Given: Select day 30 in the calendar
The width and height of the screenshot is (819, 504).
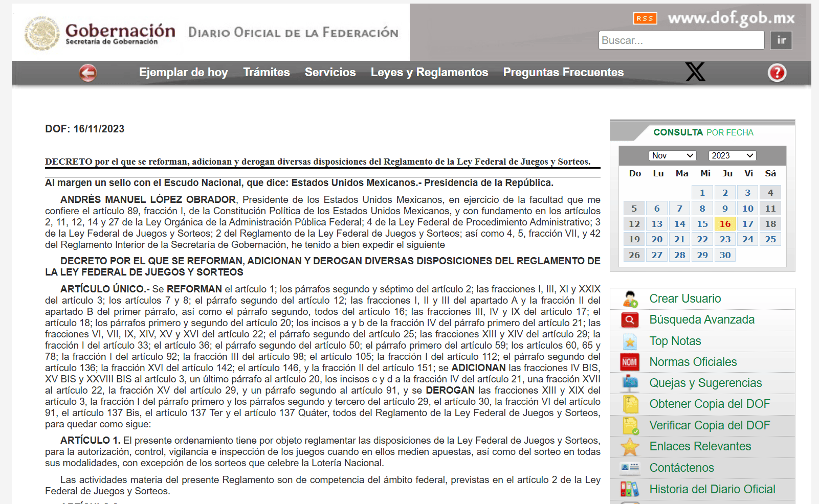Looking at the screenshot, I should tap(725, 255).
